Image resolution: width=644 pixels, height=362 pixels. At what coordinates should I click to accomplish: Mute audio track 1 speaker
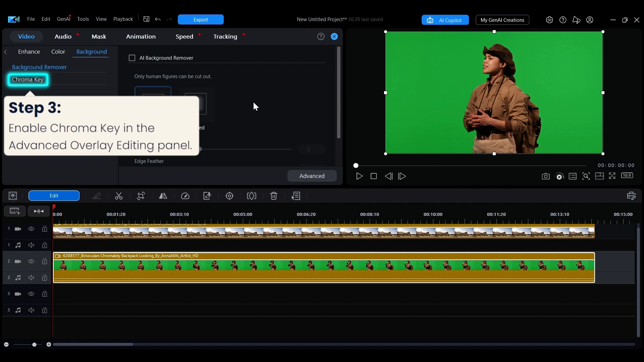(x=31, y=245)
